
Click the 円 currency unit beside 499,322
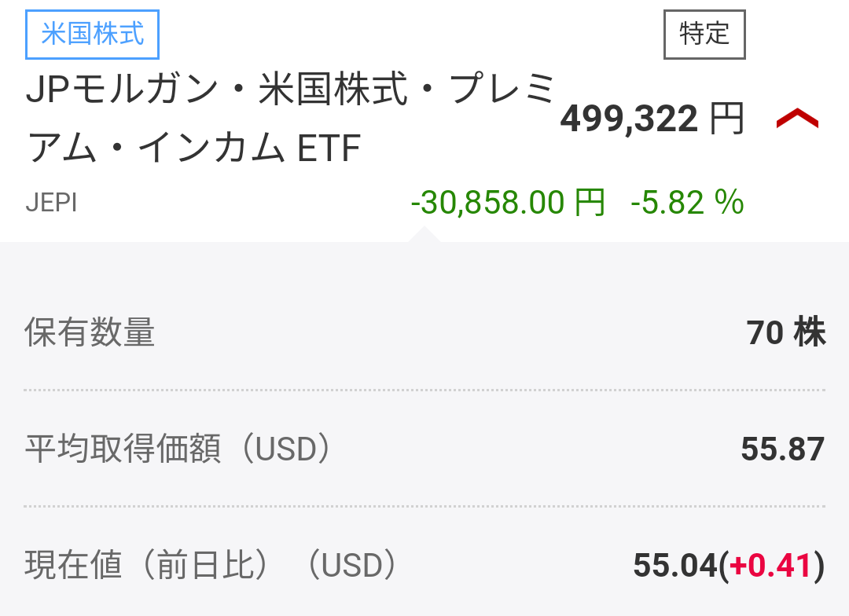pos(726,119)
